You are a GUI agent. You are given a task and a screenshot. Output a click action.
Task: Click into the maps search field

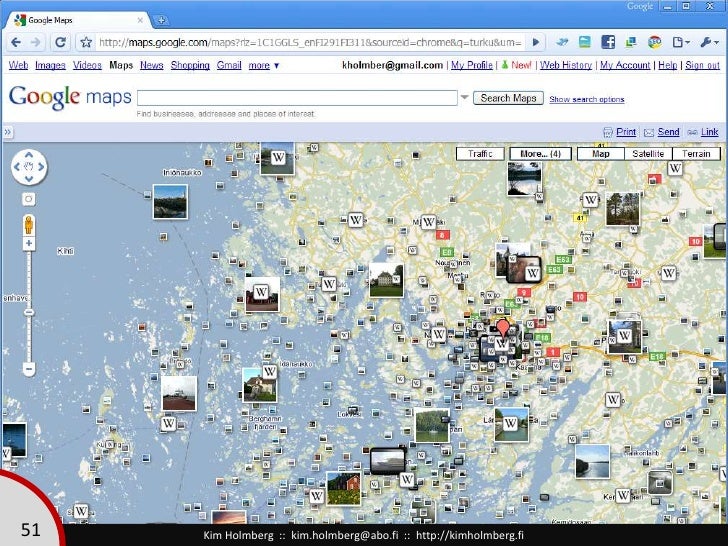pos(297,98)
